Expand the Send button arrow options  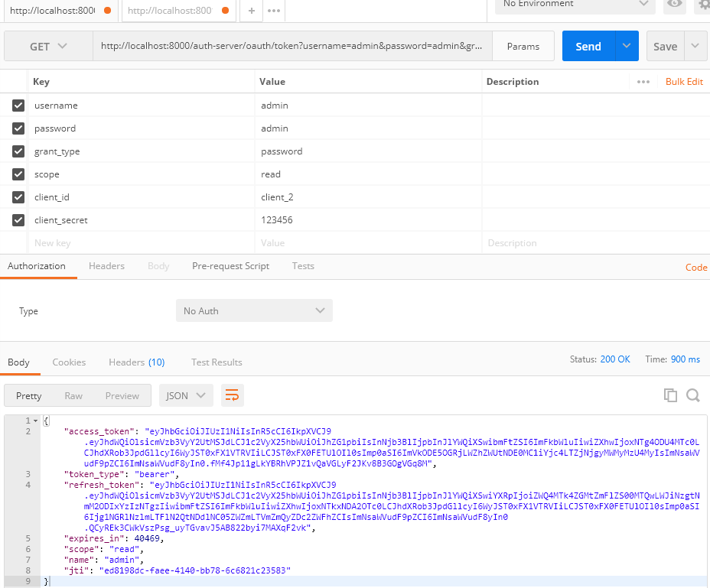pos(627,46)
